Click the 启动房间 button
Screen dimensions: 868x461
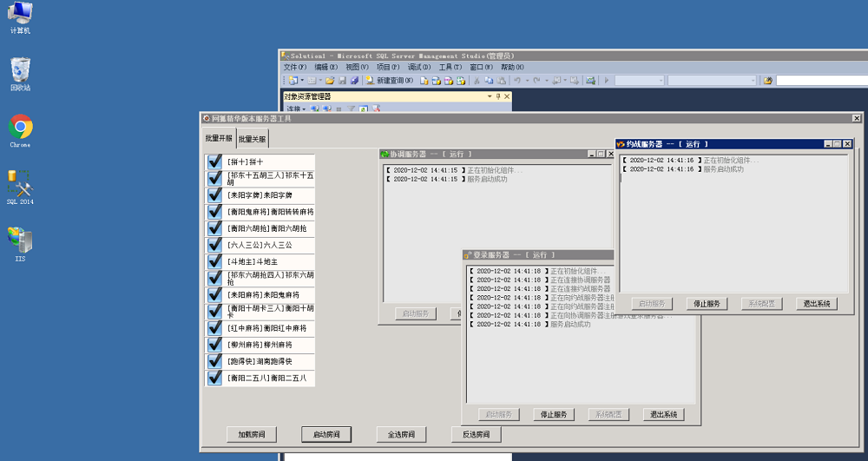[x=326, y=434]
